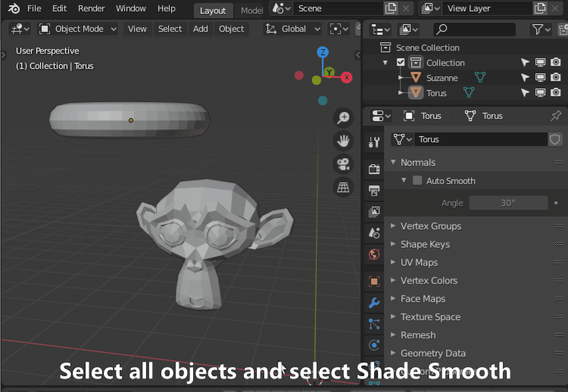Click the new scene copy icon
The height and width of the screenshot is (392, 568).
391,8
